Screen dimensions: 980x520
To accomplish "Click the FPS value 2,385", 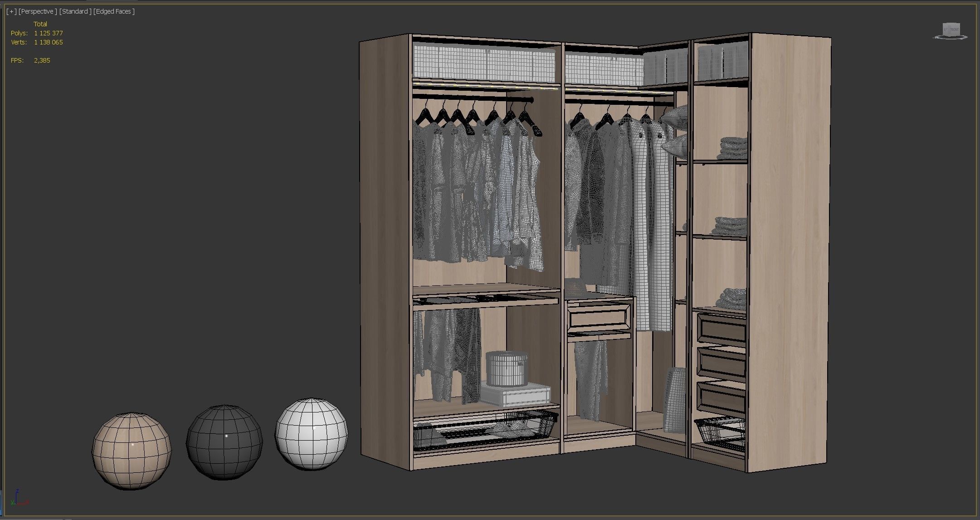I will [x=42, y=60].
